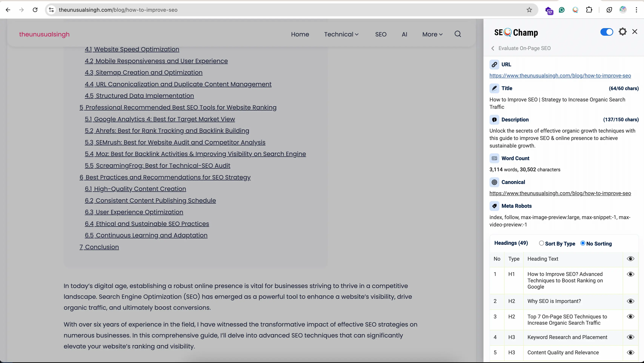Click the URL link icon in panel

(494, 64)
